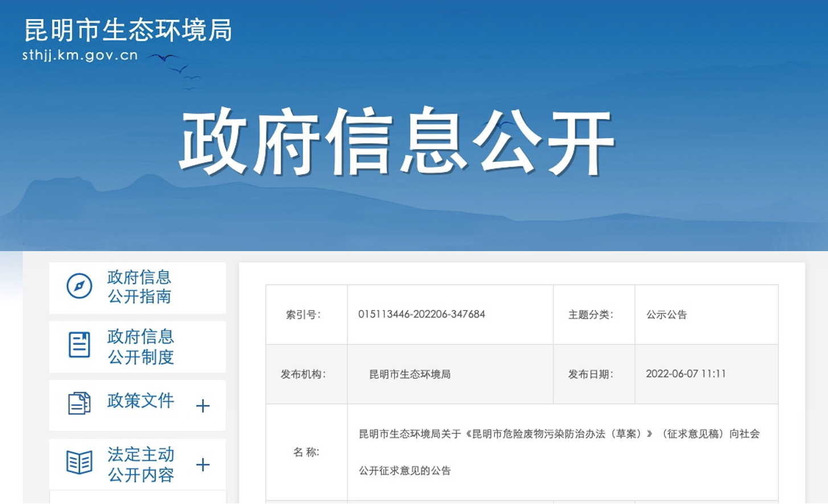Click the 政府信息公开 banner heading
828x504 pixels.
coord(397,141)
